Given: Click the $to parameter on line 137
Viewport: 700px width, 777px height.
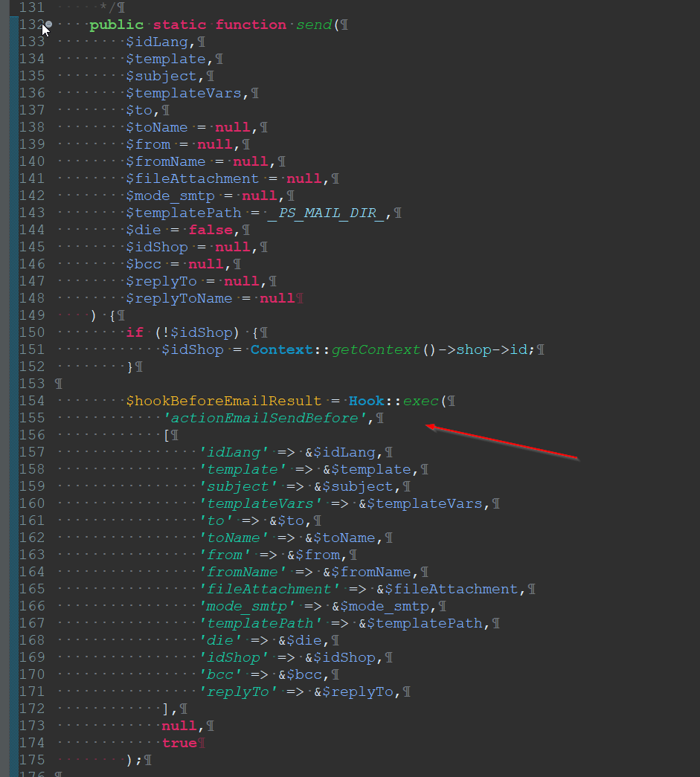Looking at the screenshot, I should [139, 110].
